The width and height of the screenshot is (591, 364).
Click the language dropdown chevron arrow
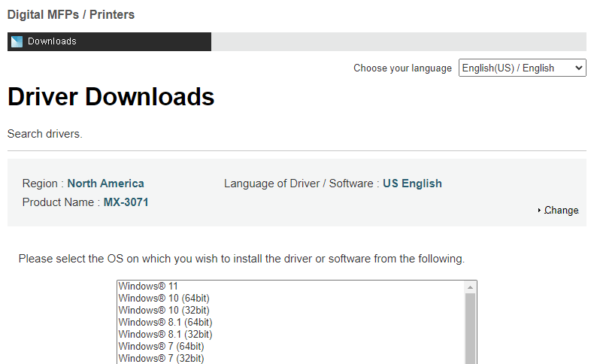[x=578, y=68]
